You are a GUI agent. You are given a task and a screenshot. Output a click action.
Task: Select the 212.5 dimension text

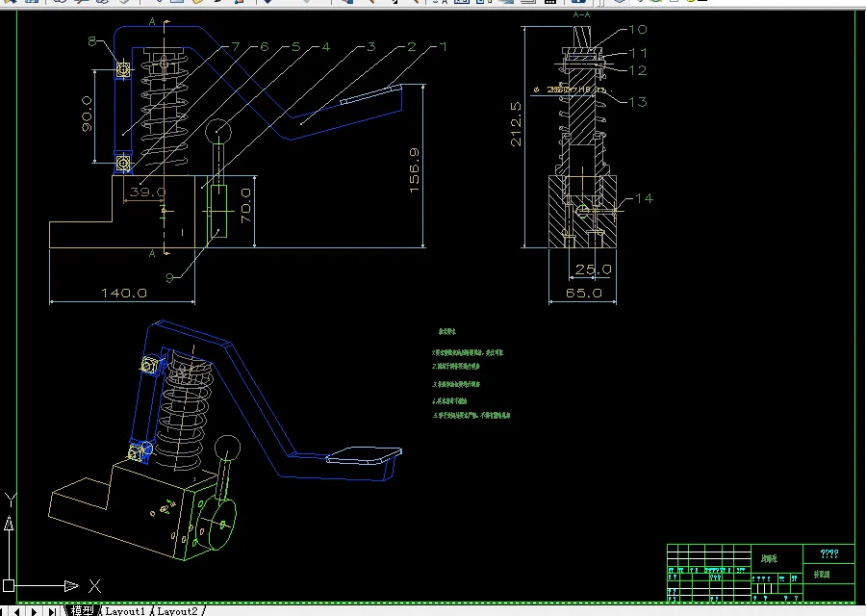coord(516,124)
